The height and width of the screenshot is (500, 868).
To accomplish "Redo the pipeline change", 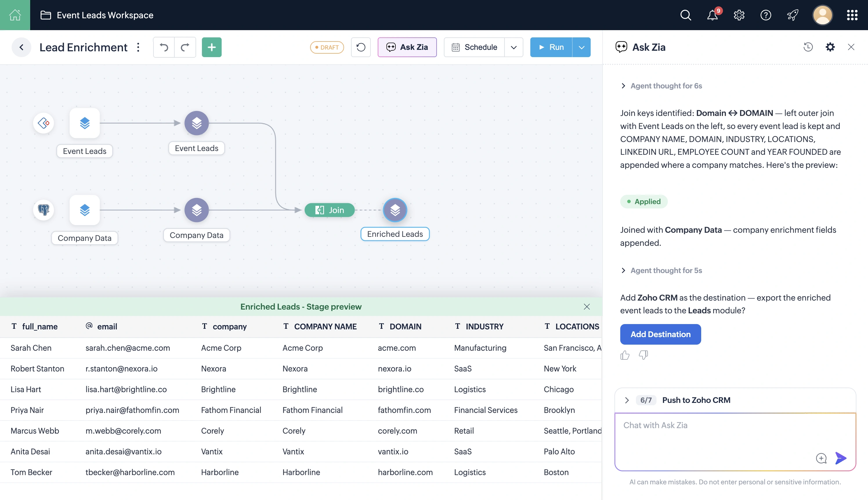I will point(185,47).
